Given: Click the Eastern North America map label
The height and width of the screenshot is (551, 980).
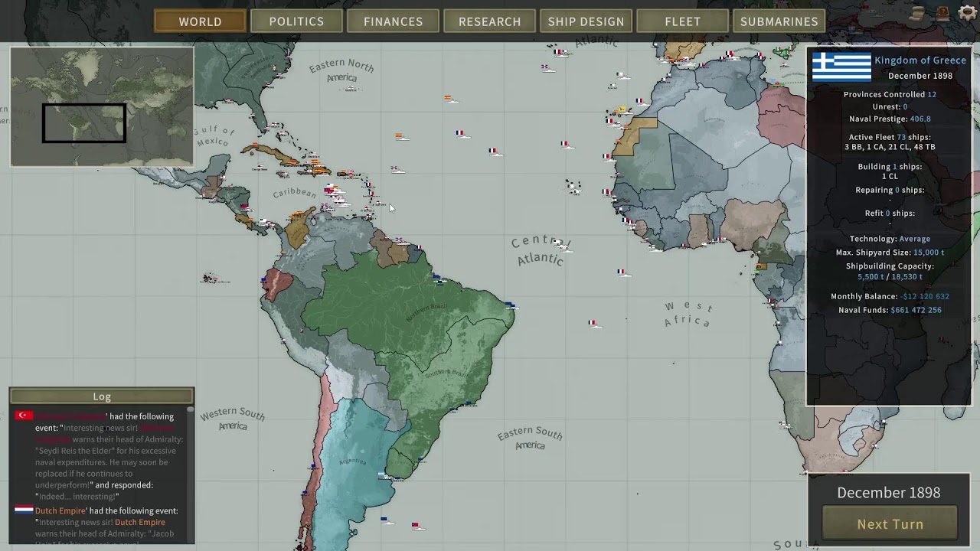Looking at the screenshot, I should [341, 70].
